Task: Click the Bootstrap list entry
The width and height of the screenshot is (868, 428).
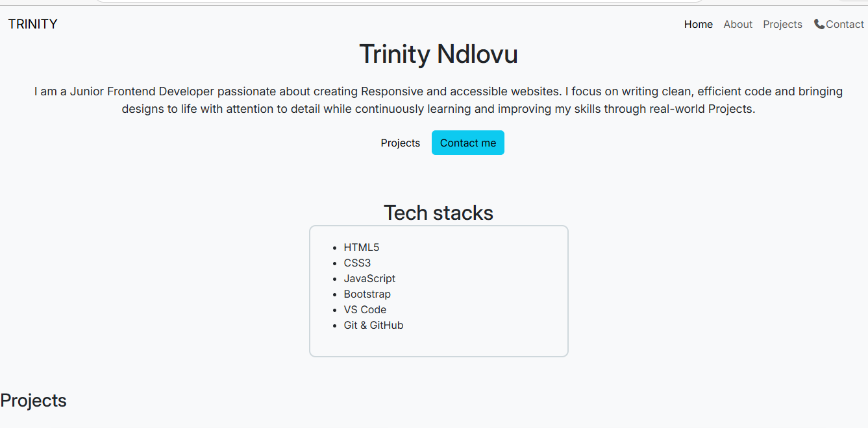Action: click(367, 294)
